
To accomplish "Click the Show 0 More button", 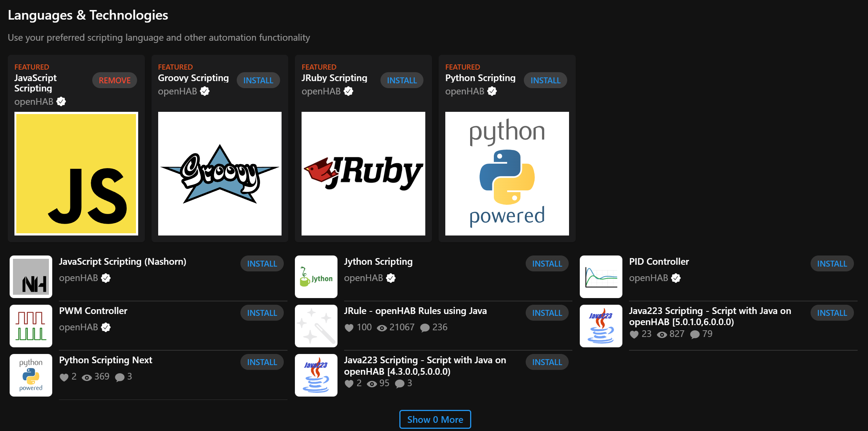I will (x=435, y=419).
